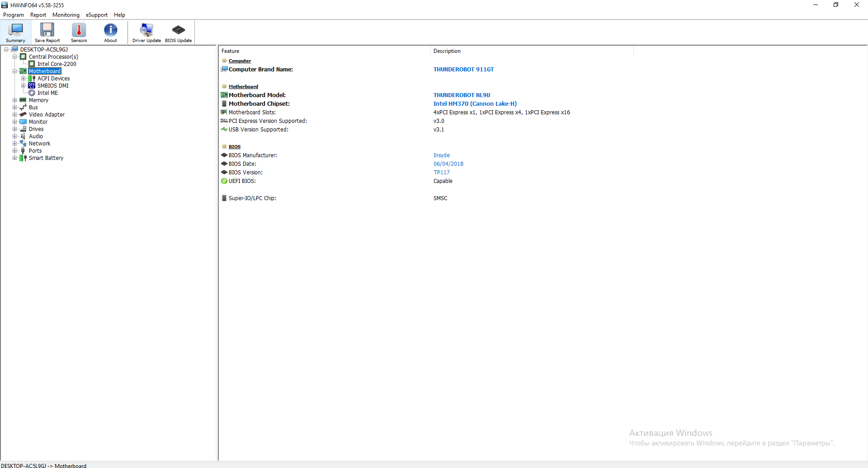Click BIOS date 06/04/2018 value

point(448,164)
